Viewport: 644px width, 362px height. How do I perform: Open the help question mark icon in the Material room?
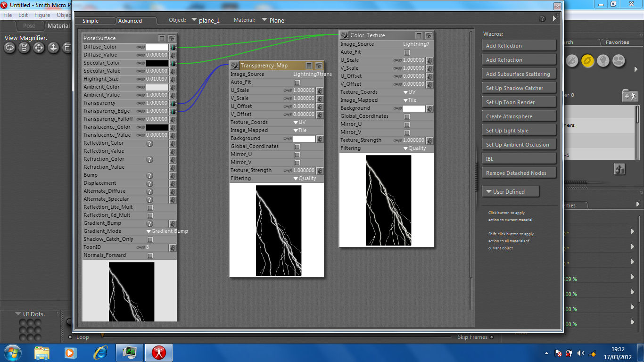pos(542,19)
